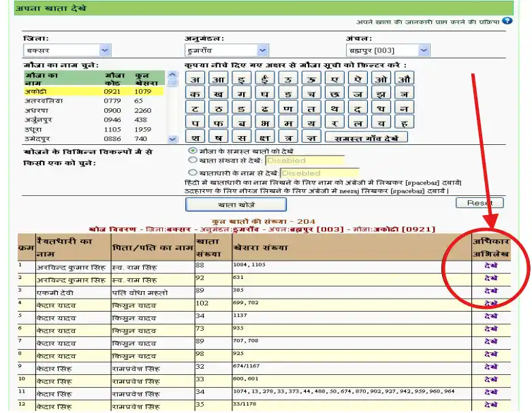This screenshot has height=413, width=532.
Task: Click the blue help question mark icon
Action: 508,21
